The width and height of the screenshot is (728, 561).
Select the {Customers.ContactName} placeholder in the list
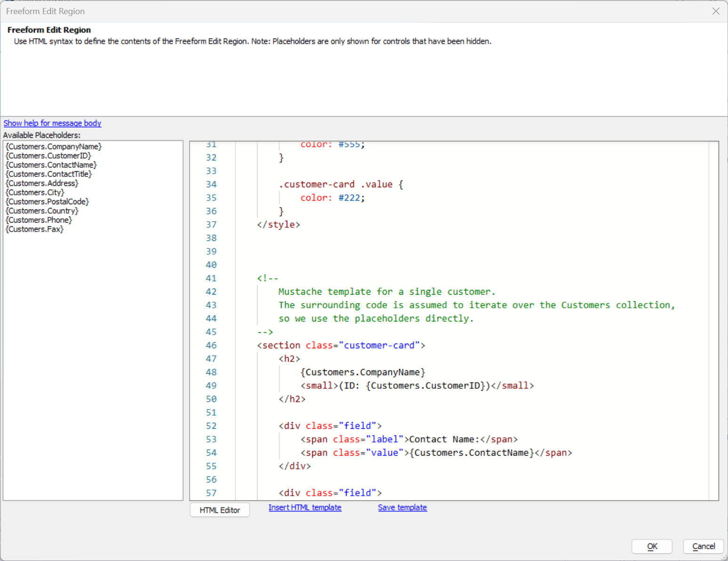(51, 165)
